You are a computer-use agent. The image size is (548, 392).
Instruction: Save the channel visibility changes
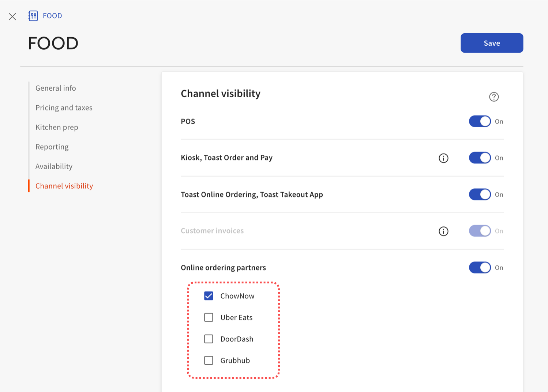(x=491, y=43)
